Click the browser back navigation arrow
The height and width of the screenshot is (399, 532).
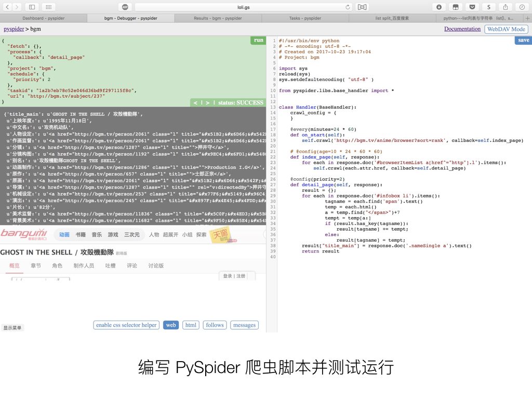coord(7,7)
